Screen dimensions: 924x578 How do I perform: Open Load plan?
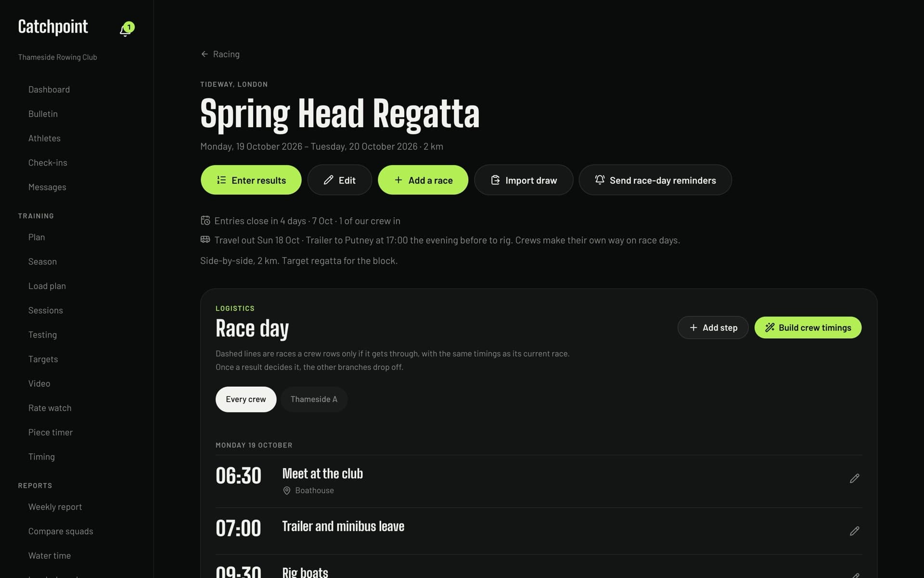(47, 286)
